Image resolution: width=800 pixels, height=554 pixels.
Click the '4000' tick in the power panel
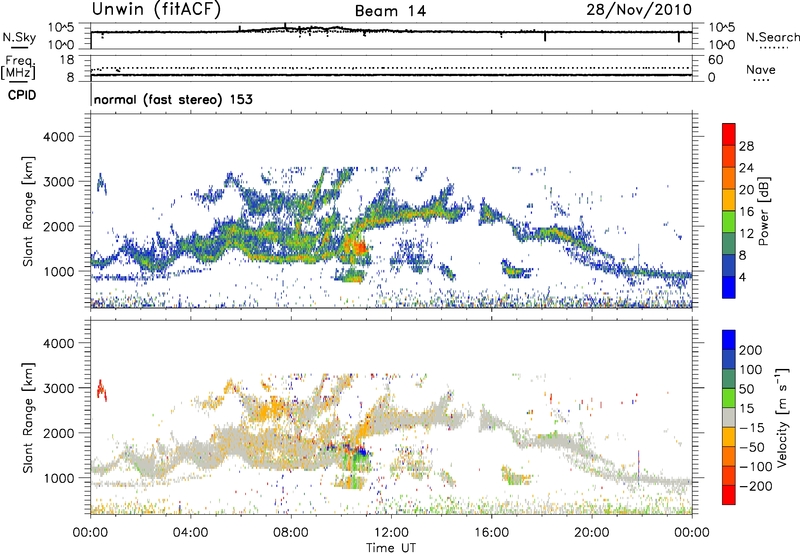tap(59, 137)
